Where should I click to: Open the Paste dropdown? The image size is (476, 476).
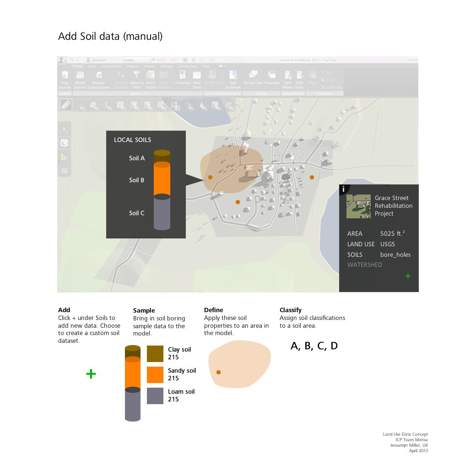click(x=313, y=78)
